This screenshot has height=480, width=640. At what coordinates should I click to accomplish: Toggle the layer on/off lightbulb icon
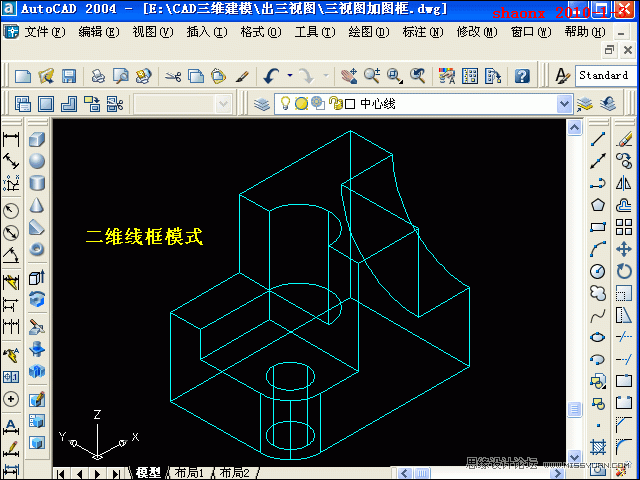tap(285, 104)
